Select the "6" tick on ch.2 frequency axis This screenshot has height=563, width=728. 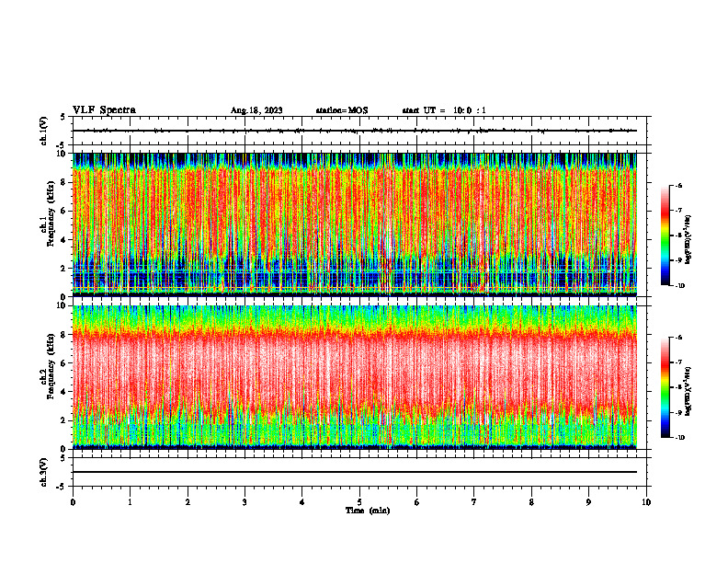click(x=63, y=363)
